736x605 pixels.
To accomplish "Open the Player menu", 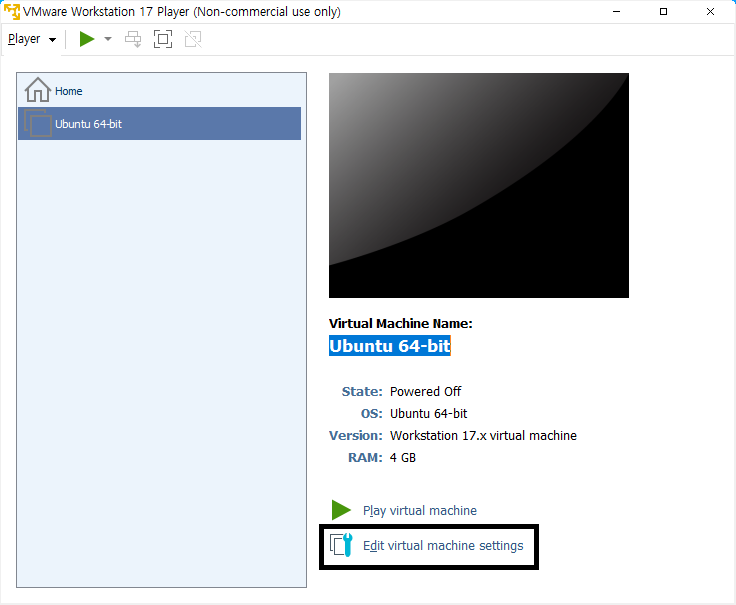I will click(32, 39).
